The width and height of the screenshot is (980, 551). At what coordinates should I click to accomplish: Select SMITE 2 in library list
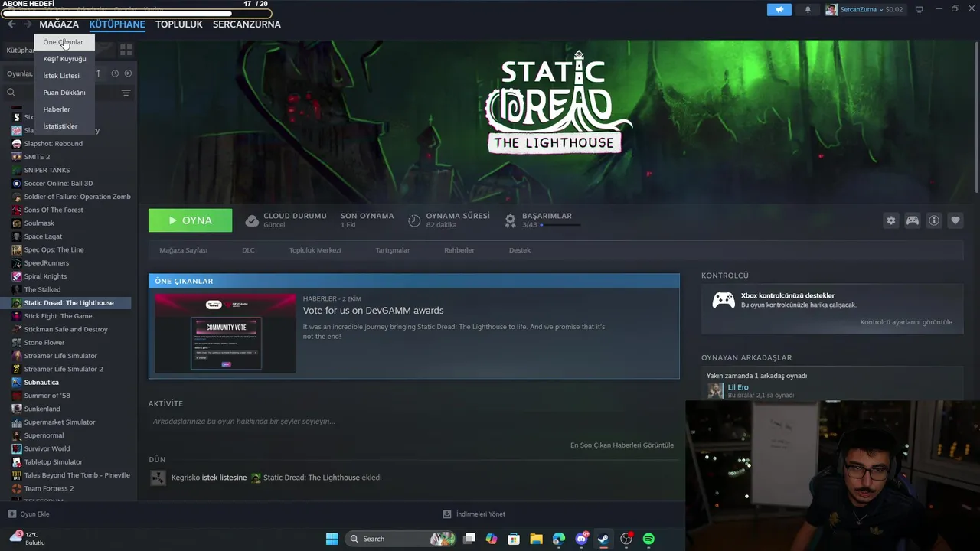tap(37, 157)
